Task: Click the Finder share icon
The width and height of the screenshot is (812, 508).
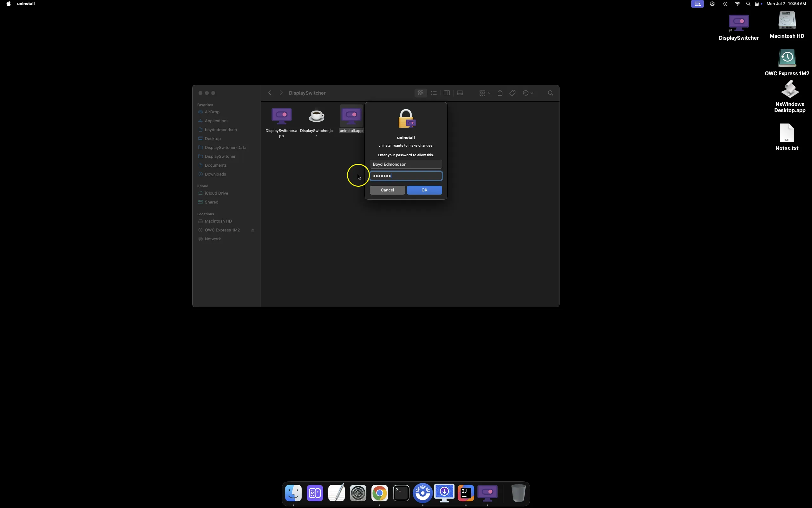Action: (x=500, y=93)
